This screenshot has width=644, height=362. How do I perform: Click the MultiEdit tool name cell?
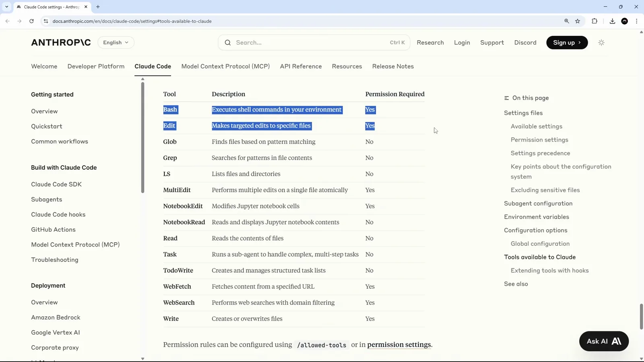(177, 190)
